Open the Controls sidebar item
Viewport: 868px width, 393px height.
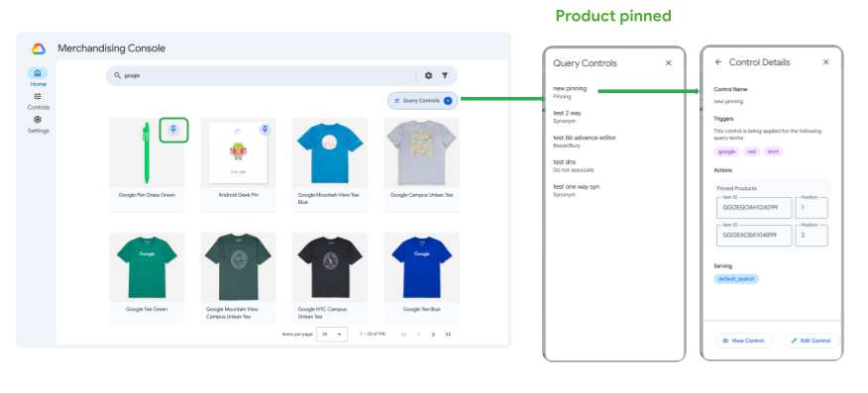(x=38, y=101)
